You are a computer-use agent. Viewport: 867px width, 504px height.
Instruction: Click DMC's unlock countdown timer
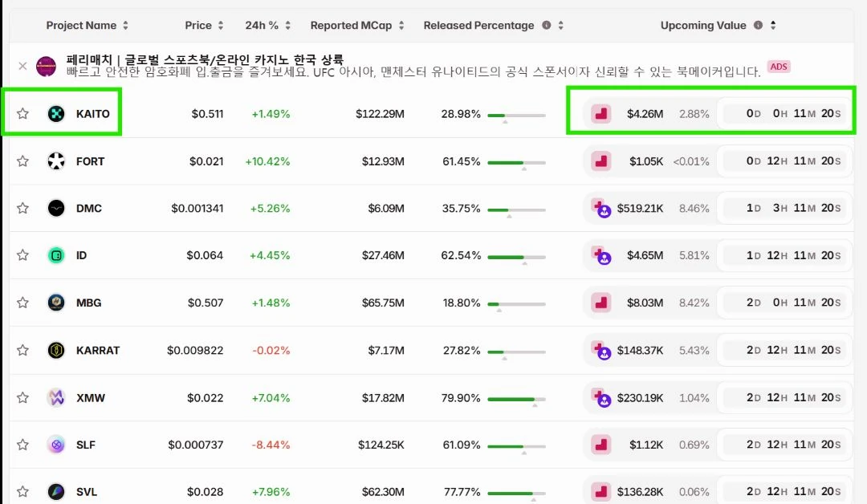pyautogui.click(x=784, y=209)
